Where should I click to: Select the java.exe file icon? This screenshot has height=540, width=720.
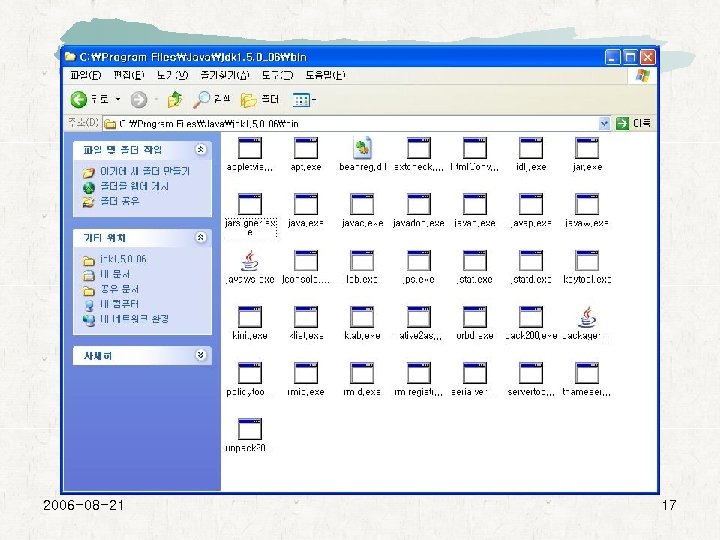306,204
